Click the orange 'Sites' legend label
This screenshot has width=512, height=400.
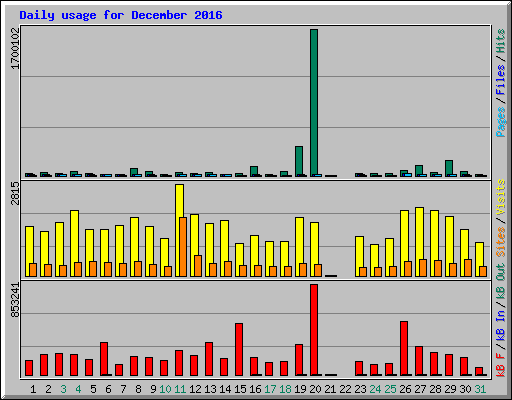pyautogui.click(x=501, y=242)
